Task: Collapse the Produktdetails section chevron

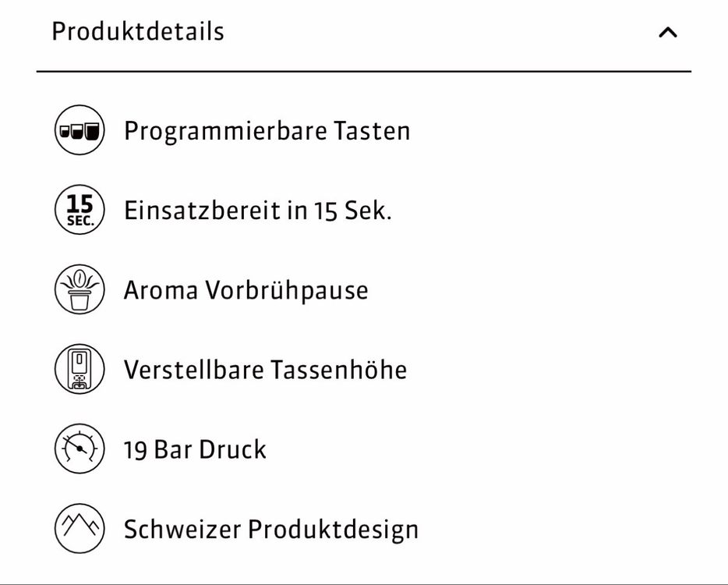Action: tap(668, 33)
